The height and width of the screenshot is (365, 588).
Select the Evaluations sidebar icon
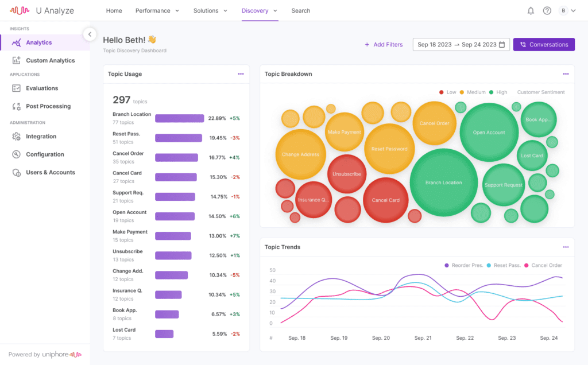[x=16, y=88]
